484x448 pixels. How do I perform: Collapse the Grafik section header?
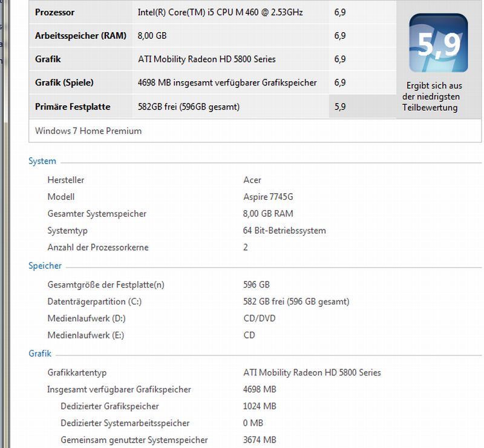(40, 354)
